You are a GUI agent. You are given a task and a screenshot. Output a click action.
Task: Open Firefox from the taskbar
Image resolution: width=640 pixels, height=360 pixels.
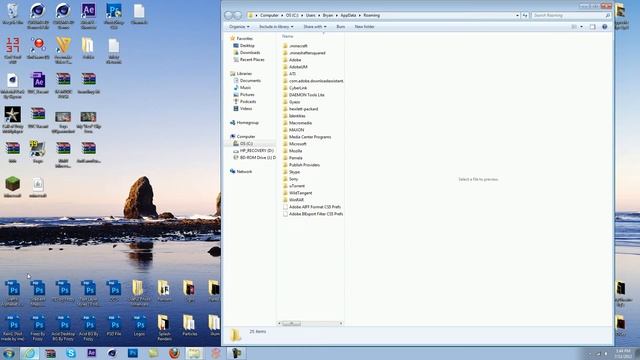pyautogui.click(x=174, y=353)
